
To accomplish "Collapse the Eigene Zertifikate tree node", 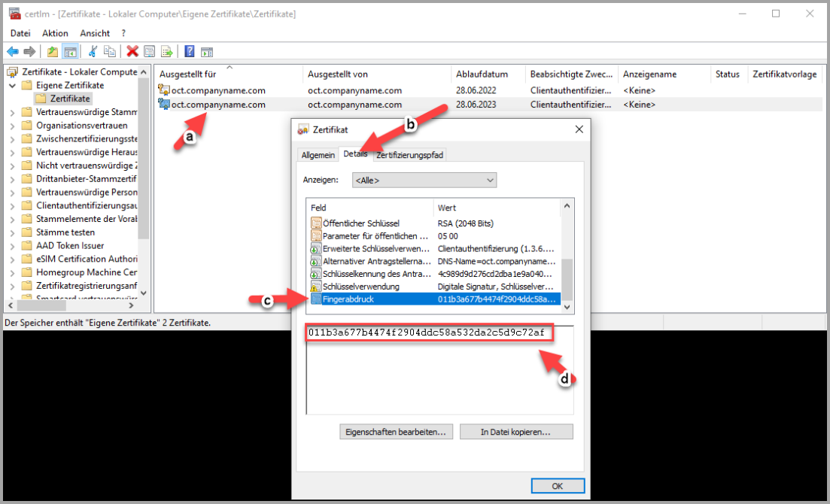I will click(x=12, y=86).
